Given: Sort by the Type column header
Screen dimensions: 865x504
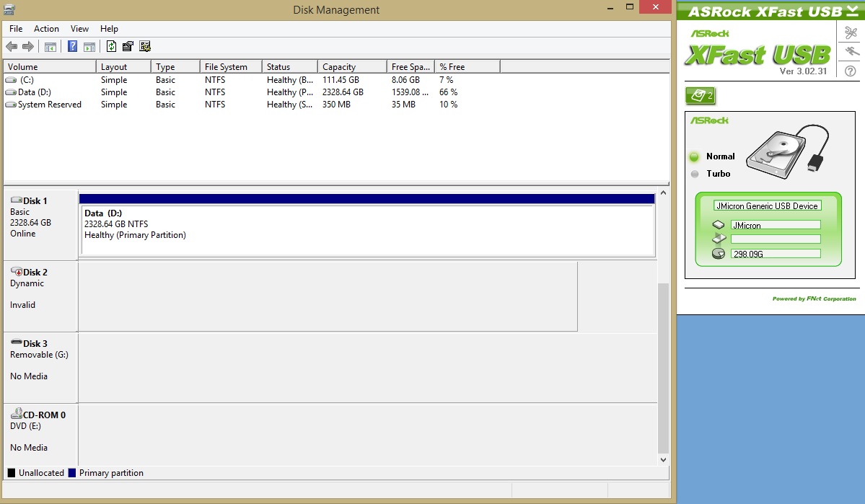Looking at the screenshot, I should [175, 67].
